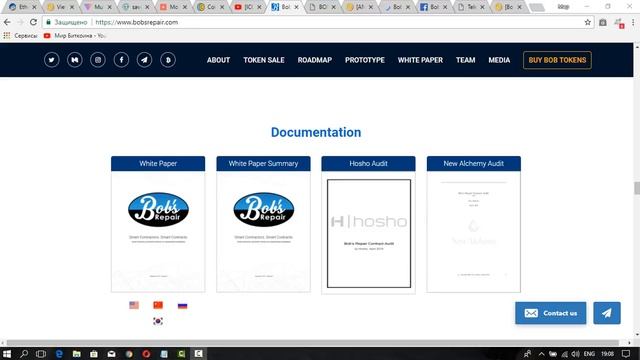The image size is (640, 360).
Task: Open the Twitter social icon
Action: 51,60
